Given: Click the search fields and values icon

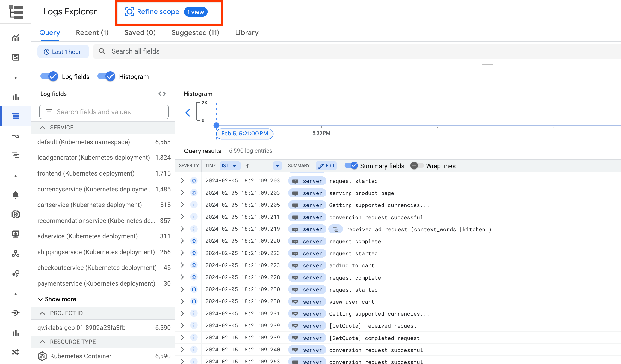Looking at the screenshot, I should (x=49, y=112).
